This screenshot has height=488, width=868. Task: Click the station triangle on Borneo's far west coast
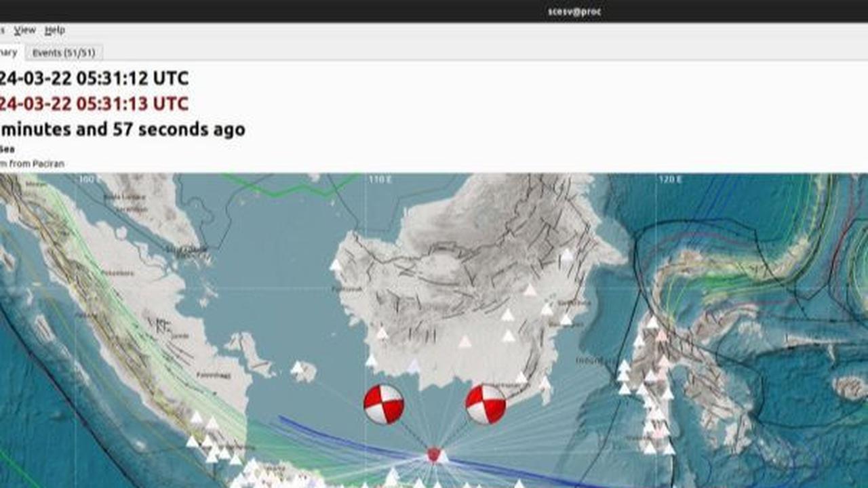[x=336, y=265]
